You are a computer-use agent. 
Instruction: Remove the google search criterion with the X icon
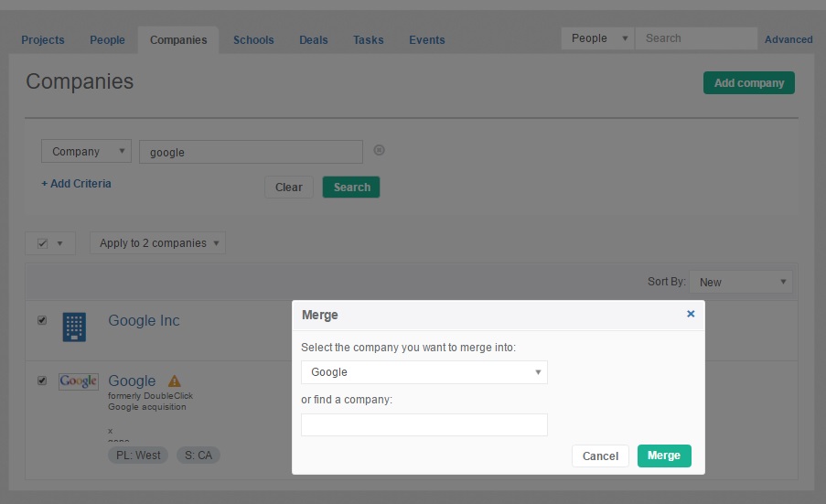pos(379,150)
